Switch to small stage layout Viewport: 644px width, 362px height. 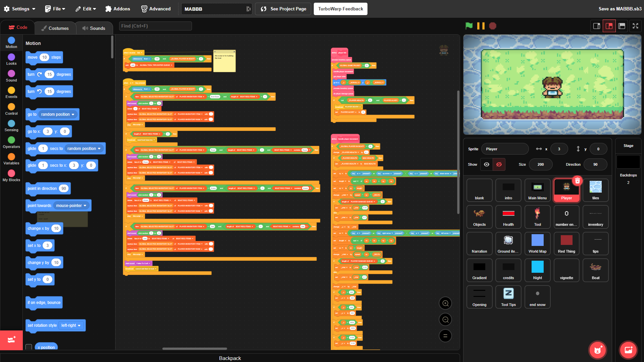597,26
